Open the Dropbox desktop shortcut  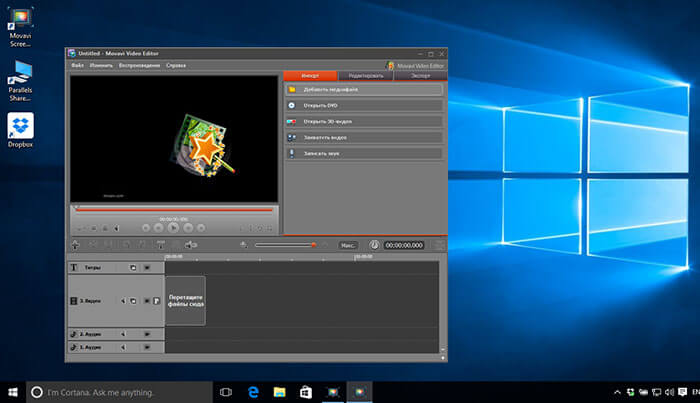[x=20, y=130]
